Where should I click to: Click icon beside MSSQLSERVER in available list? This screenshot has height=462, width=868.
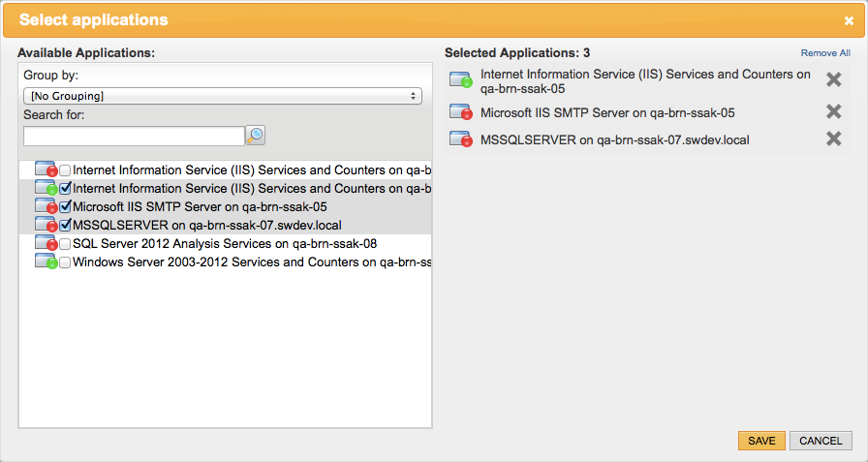click(46, 225)
